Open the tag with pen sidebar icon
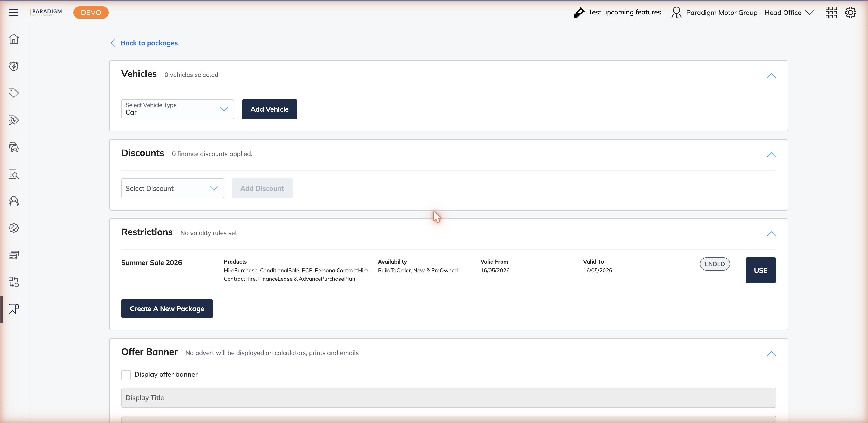This screenshot has height=423, width=868. [x=14, y=120]
